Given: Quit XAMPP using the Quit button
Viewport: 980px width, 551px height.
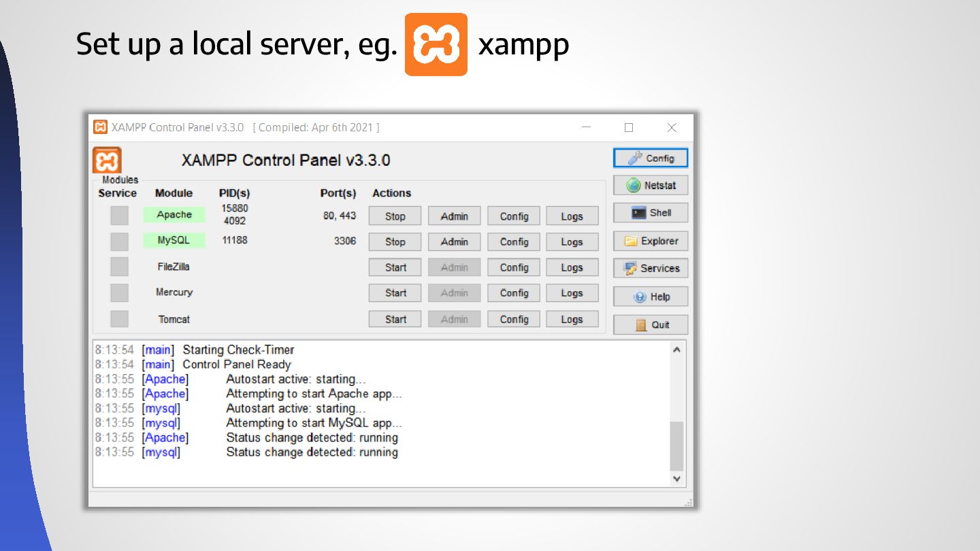Looking at the screenshot, I should coord(651,324).
